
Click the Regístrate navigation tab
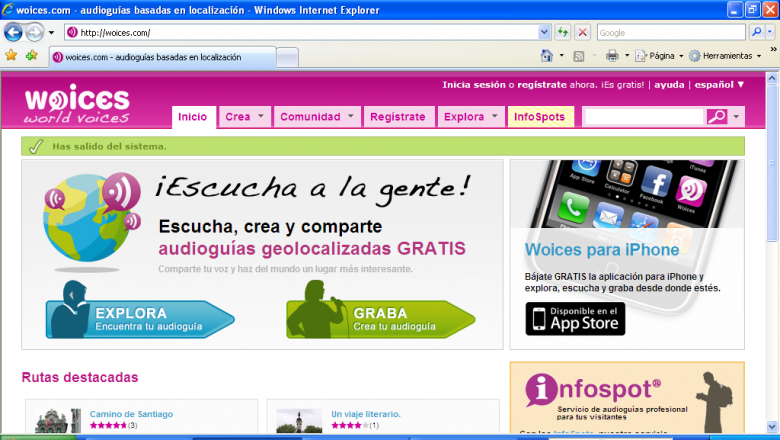coord(398,117)
